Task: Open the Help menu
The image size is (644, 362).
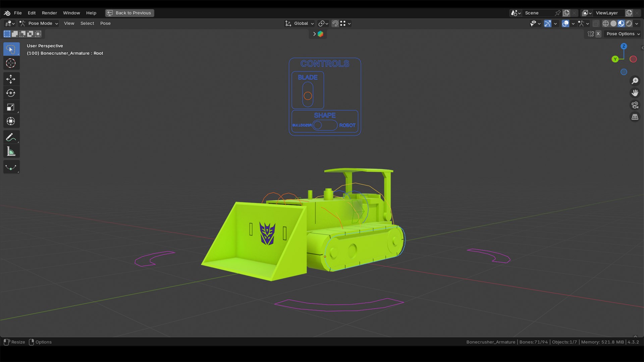Action: click(x=91, y=13)
